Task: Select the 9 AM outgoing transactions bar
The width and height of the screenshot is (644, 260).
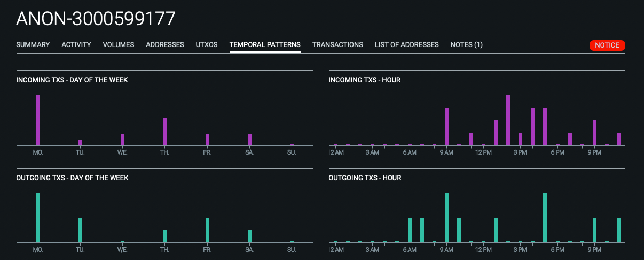Action: click(x=446, y=218)
